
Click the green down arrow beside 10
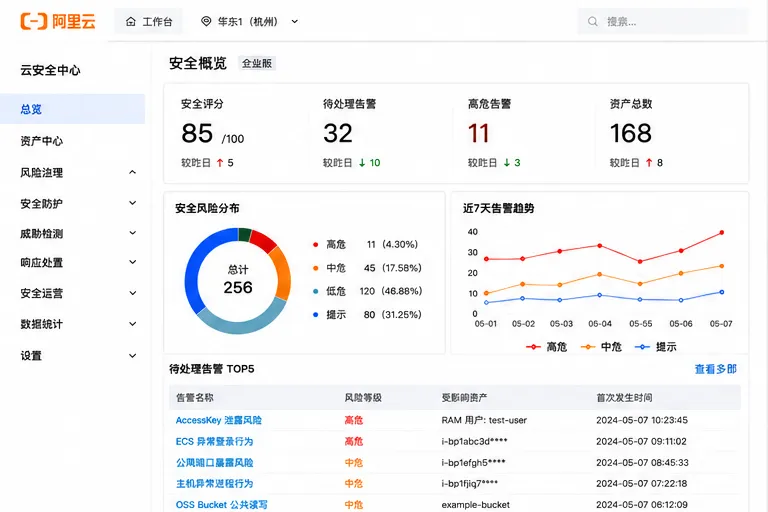pyautogui.click(x=362, y=163)
